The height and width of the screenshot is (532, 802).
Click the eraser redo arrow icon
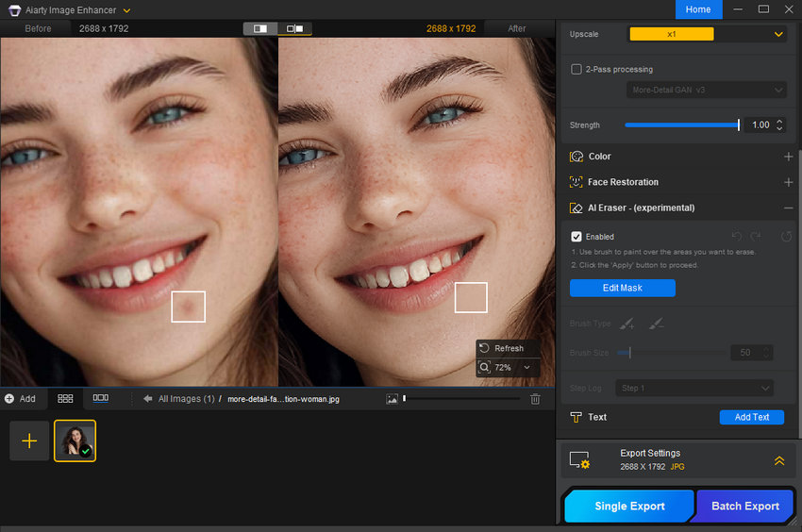point(756,236)
